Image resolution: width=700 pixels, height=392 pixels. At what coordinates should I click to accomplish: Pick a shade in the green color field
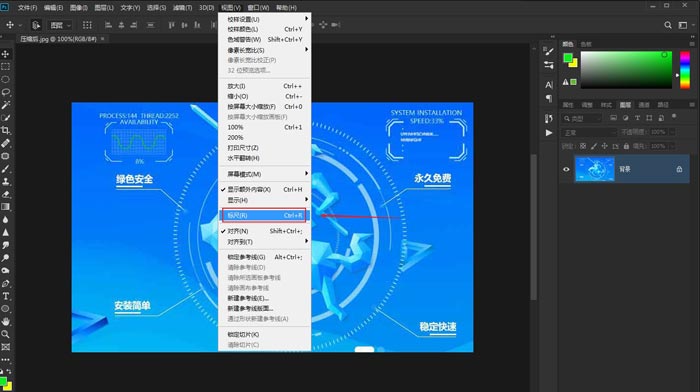[x=626, y=70]
